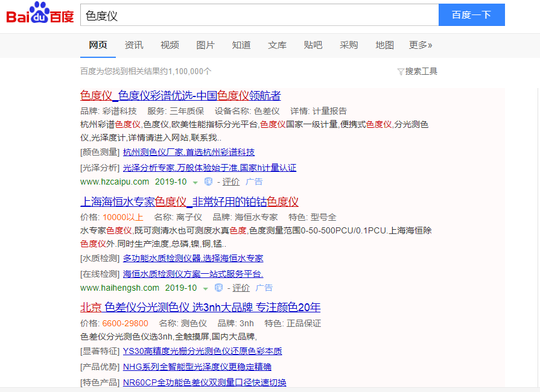Viewport: 540px width, 392px height.
Task: Open the 视频 tab
Action: 170,45
